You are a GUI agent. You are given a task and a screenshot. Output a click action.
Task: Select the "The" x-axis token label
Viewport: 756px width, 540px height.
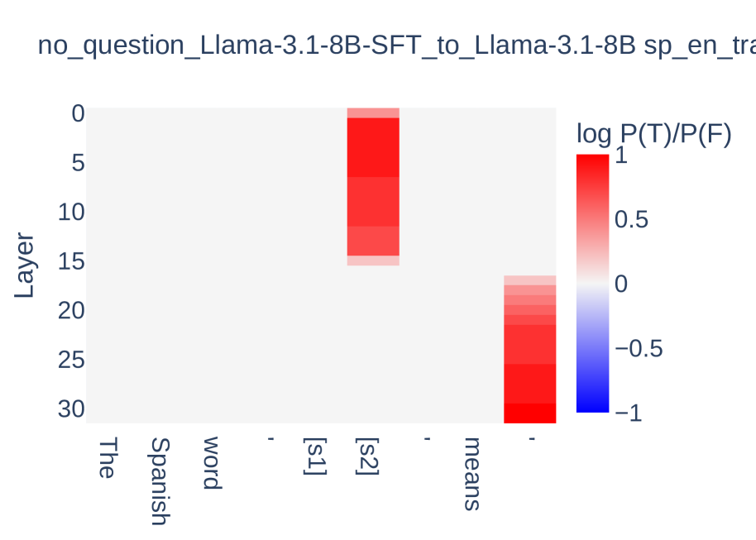(107, 458)
